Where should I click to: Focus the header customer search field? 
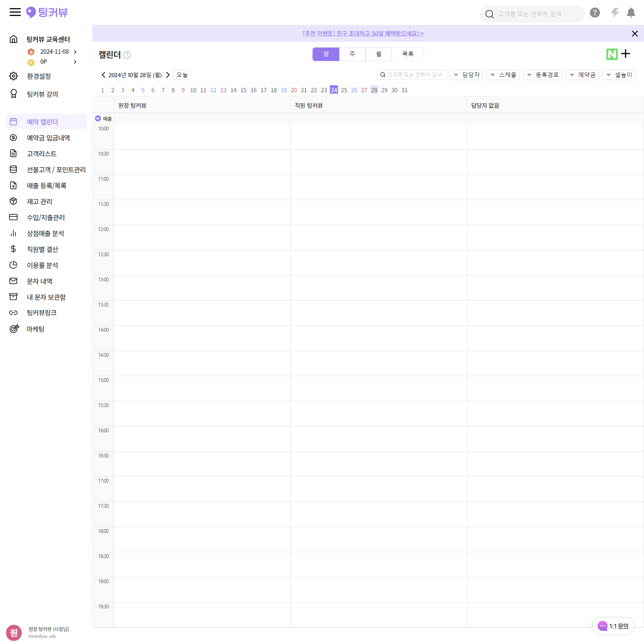tap(532, 14)
